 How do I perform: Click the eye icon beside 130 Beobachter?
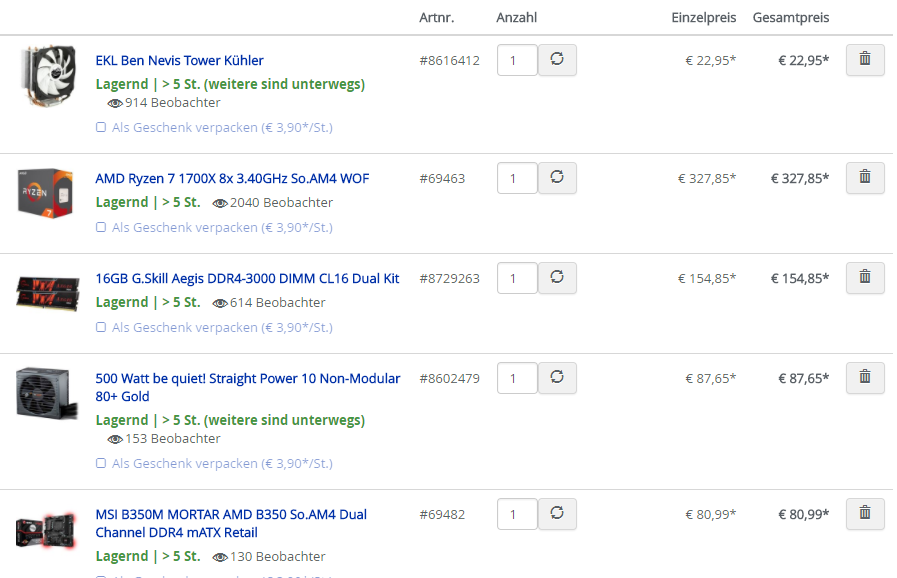220,557
